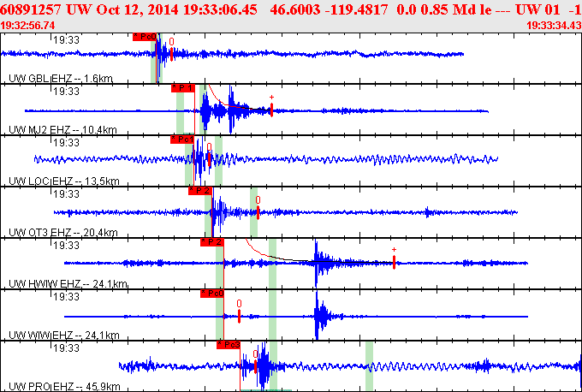Click the '19:33' time tick label on the MJ2 trace
The image size is (582, 392).
click(67, 91)
